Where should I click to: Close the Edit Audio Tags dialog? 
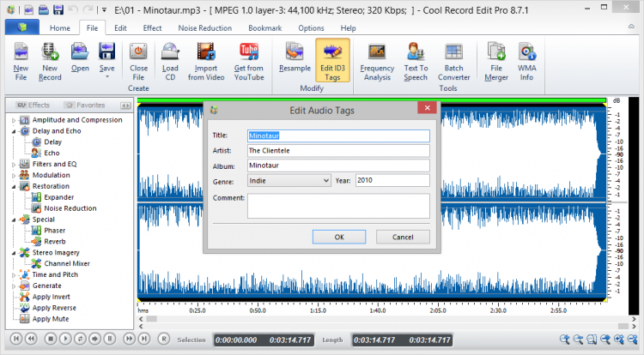click(x=427, y=107)
